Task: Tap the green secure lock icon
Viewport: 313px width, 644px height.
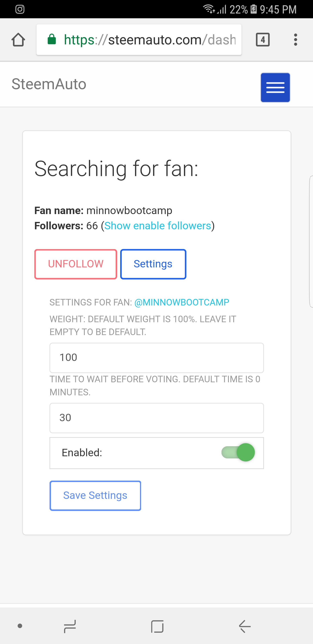Action: click(x=52, y=39)
